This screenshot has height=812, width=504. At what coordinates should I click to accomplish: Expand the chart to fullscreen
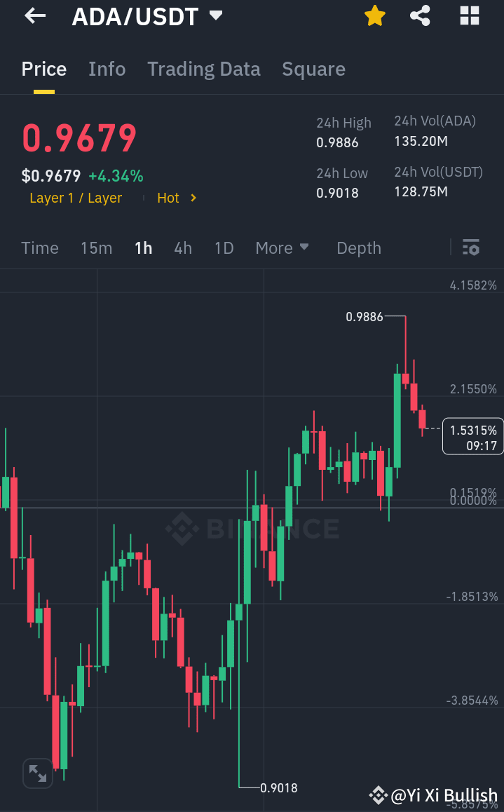click(x=37, y=773)
